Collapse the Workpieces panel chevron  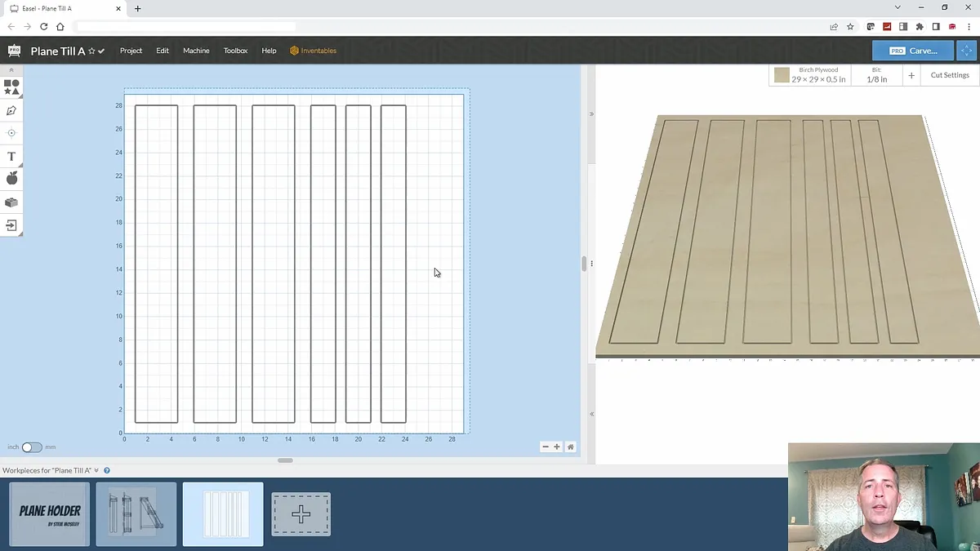pyautogui.click(x=96, y=470)
